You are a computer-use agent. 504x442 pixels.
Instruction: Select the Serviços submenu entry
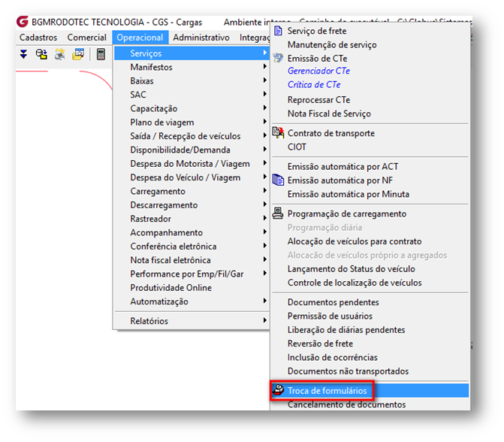click(x=192, y=53)
